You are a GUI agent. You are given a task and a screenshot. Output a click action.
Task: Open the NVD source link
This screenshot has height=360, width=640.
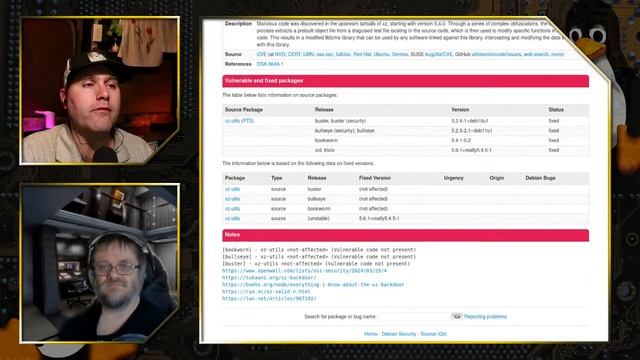point(280,54)
